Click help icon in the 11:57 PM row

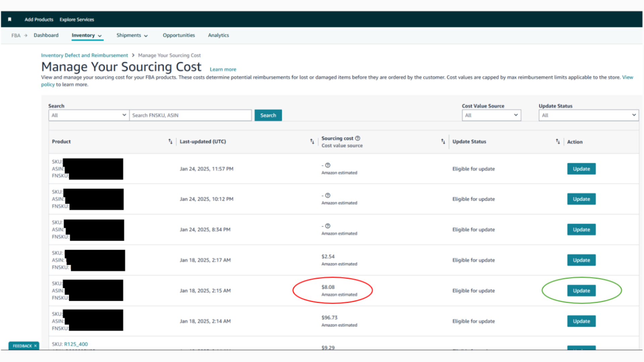328,165
